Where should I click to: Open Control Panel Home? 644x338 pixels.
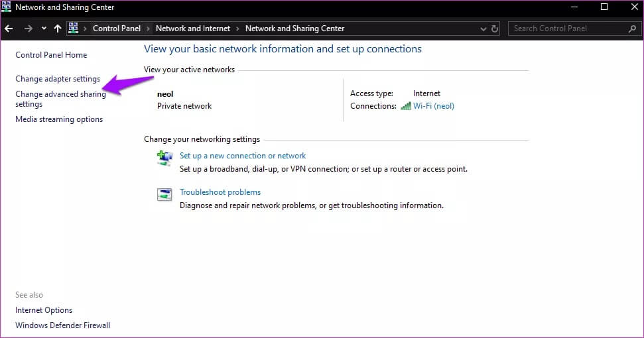click(51, 55)
